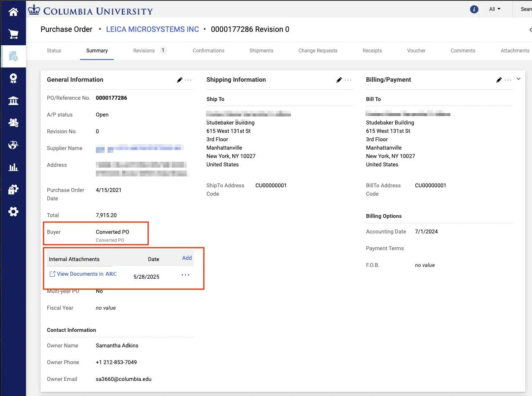Open the Attachments tab

515,51
